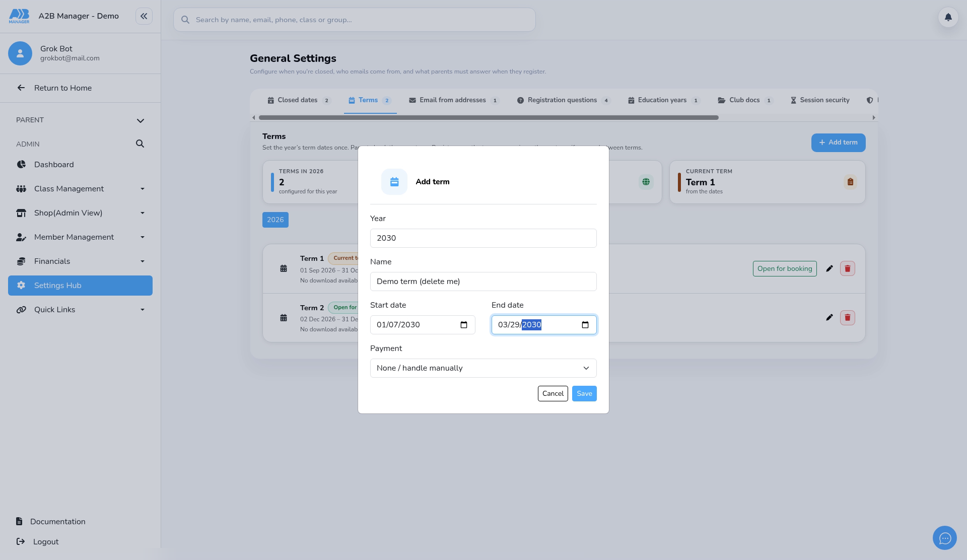Open the Session security tab

[x=820, y=100]
